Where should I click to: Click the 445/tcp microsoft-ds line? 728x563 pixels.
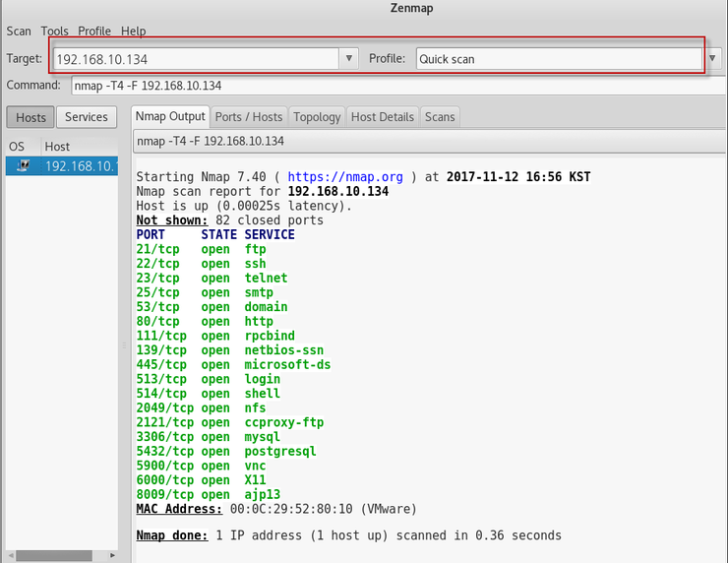coord(233,364)
